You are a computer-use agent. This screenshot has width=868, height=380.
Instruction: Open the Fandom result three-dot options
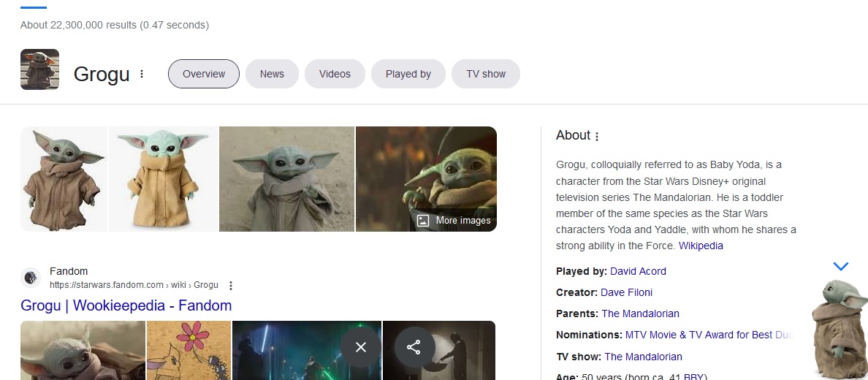pyautogui.click(x=231, y=285)
